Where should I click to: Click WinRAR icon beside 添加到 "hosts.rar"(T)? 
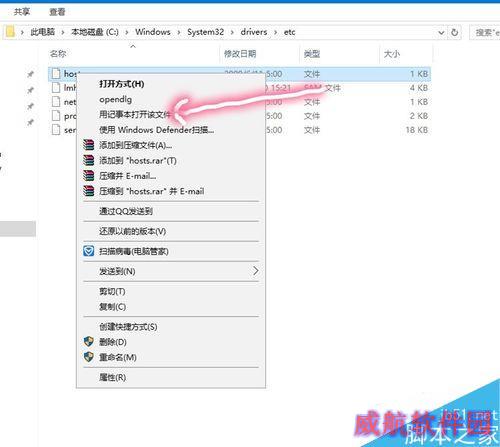[88, 160]
